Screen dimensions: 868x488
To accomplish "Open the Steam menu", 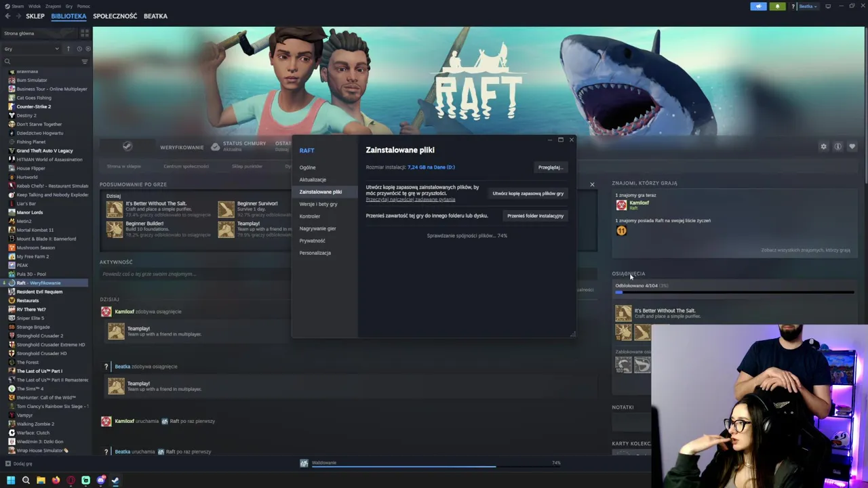I will [x=16, y=6].
